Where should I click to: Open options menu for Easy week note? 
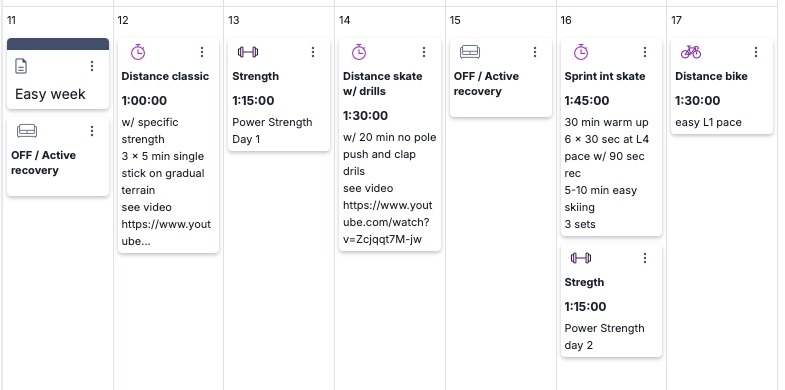pyautogui.click(x=92, y=66)
